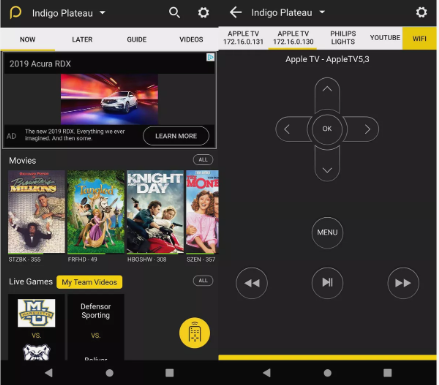
Task: Expand the Indigo Plateau dropdown on the home screen
Action: coord(102,13)
